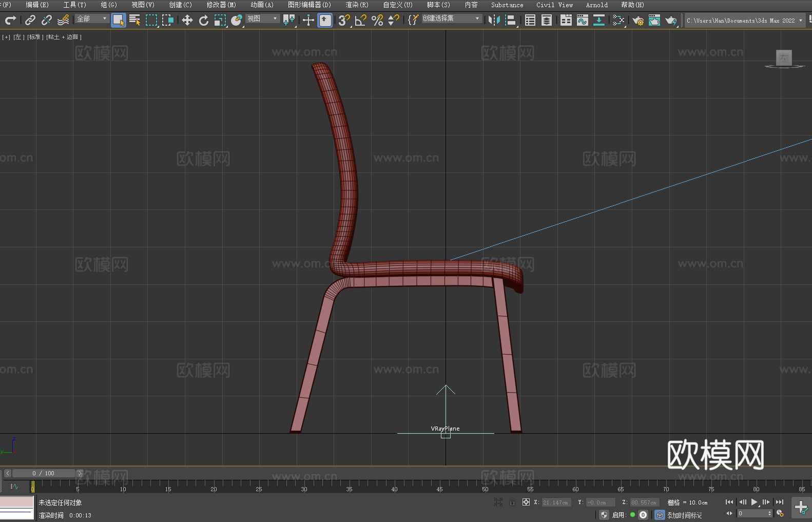The height and width of the screenshot is (522, 812).
Task: Select the Unlink selection tool
Action: coord(47,20)
